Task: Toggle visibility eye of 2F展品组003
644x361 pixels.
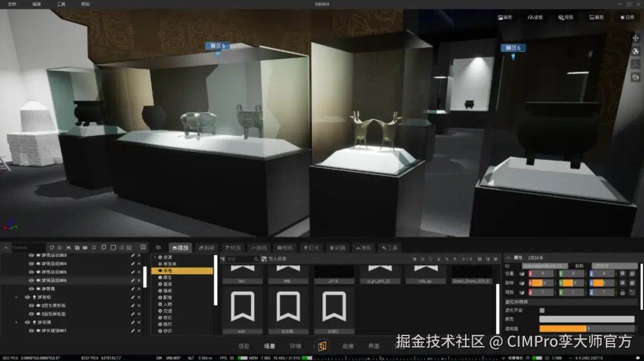Action: pos(31,255)
